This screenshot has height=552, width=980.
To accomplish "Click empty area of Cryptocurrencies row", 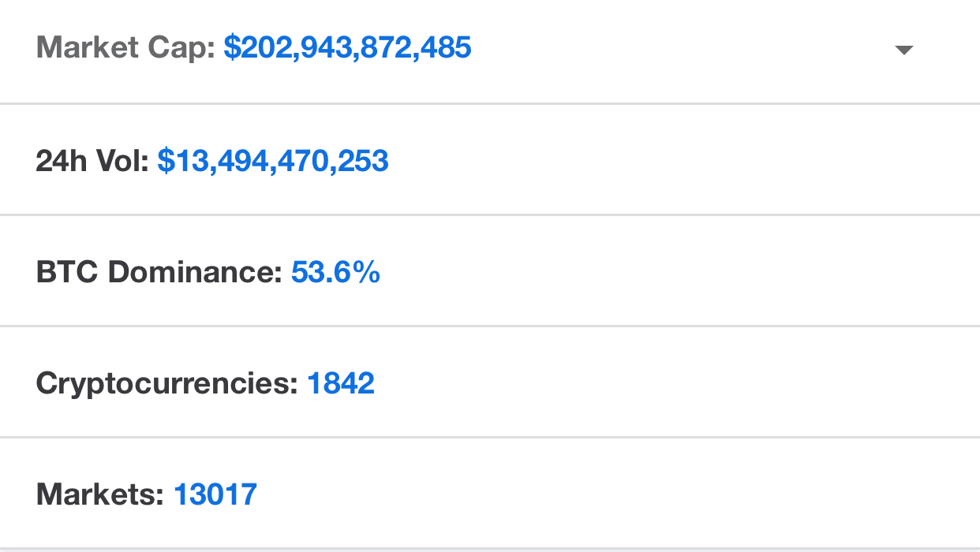I will (671, 384).
